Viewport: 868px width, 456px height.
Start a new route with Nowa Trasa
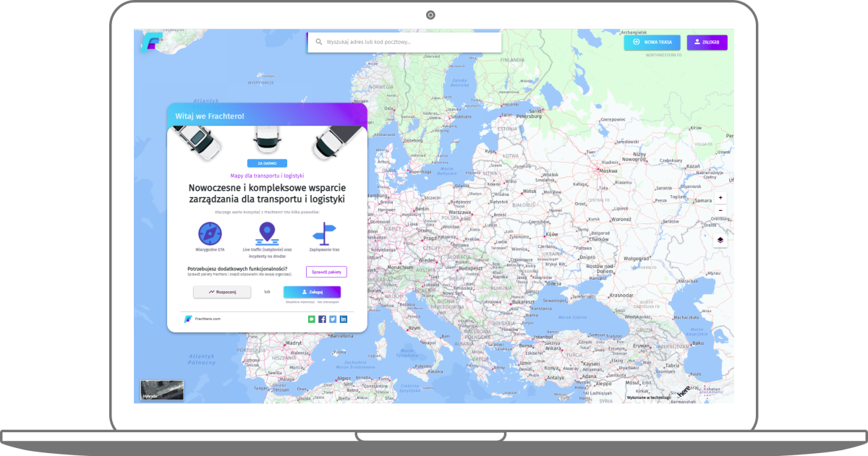[x=652, y=42]
